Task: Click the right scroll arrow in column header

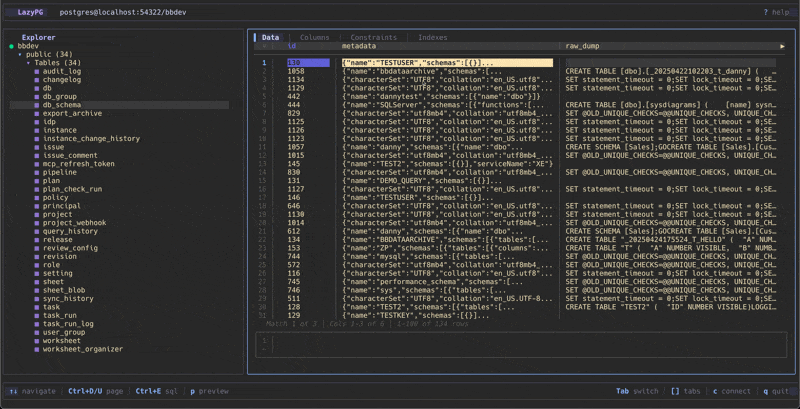Action: click(782, 46)
